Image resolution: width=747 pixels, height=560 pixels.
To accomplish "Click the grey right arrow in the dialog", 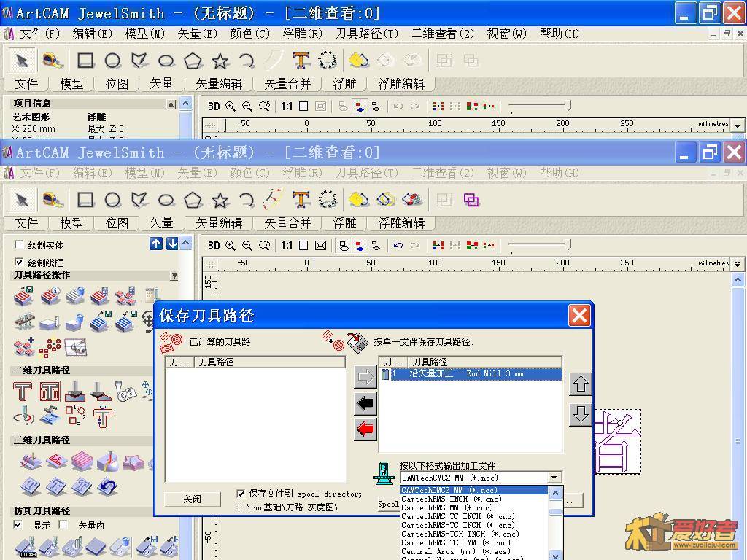I will [365, 377].
